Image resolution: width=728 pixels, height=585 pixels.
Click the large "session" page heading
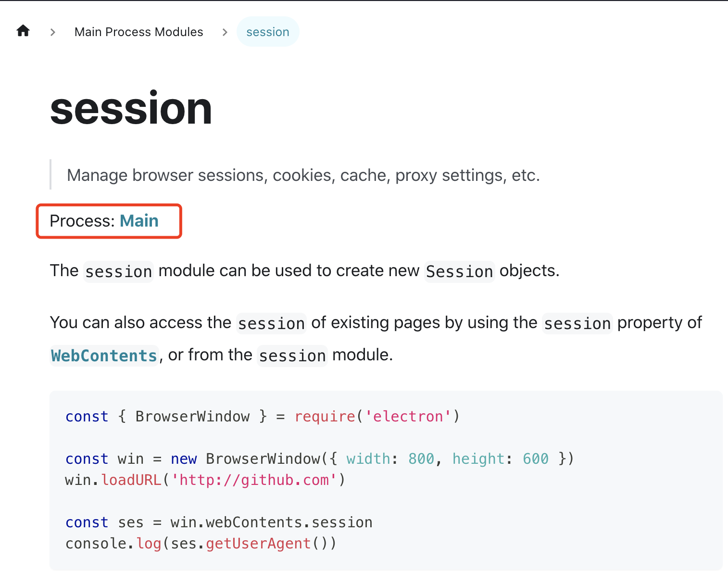tap(131, 109)
